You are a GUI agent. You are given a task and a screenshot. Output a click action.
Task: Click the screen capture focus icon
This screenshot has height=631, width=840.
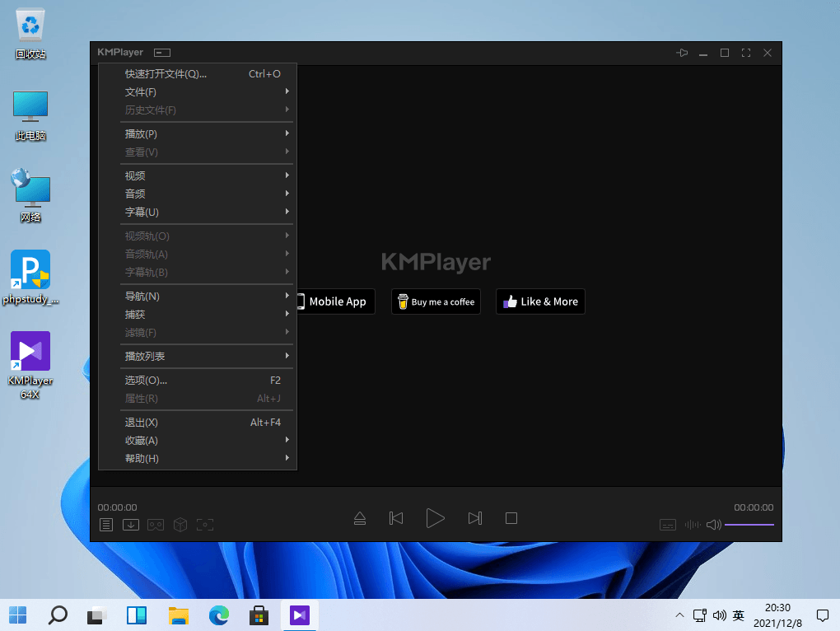[204, 525]
